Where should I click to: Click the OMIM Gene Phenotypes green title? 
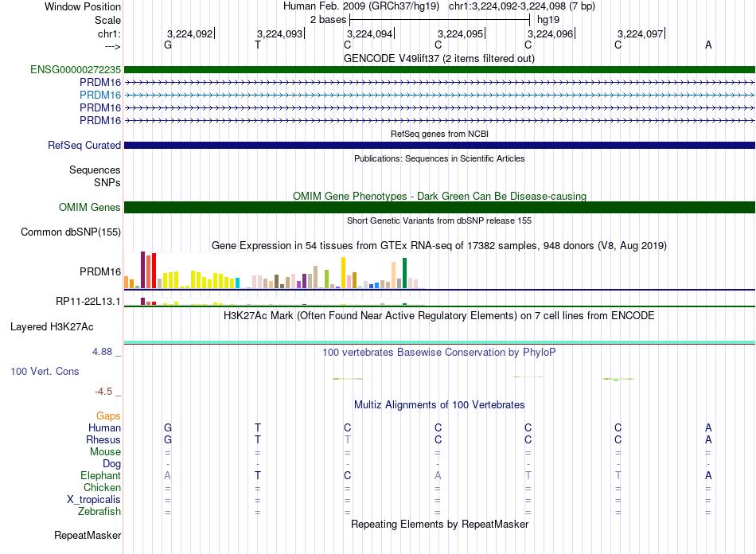click(x=440, y=197)
